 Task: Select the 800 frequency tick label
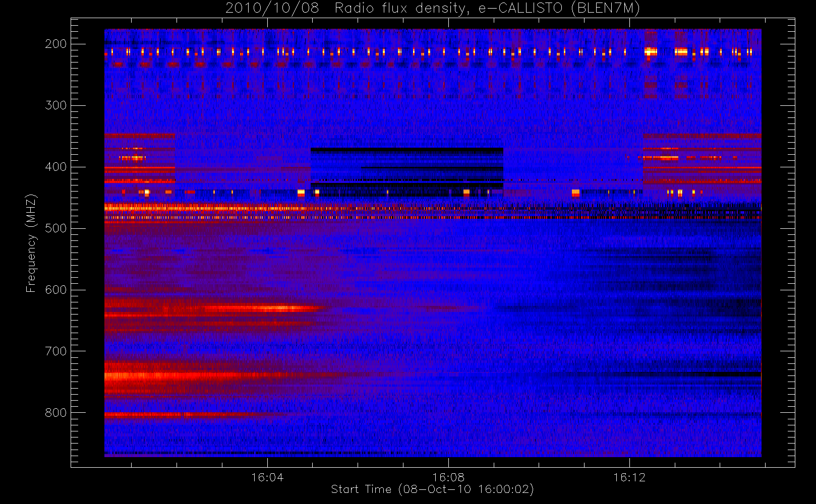56,413
